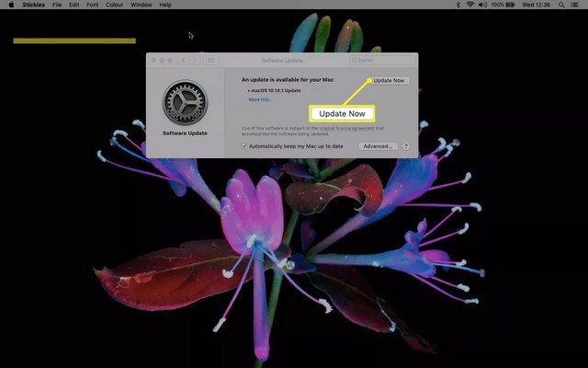This screenshot has width=588, height=368.
Task: Open the Stickies application menu
Action: click(x=33, y=5)
